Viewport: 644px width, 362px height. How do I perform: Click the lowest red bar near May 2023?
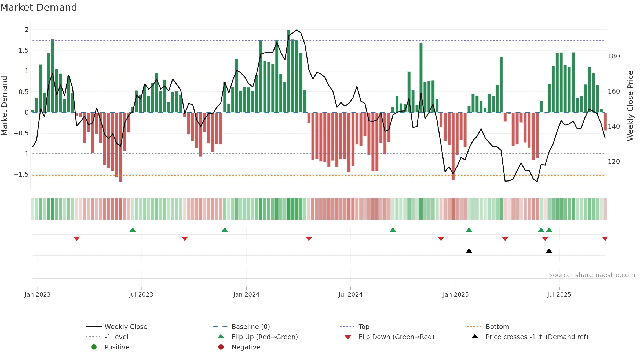click(121, 147)
